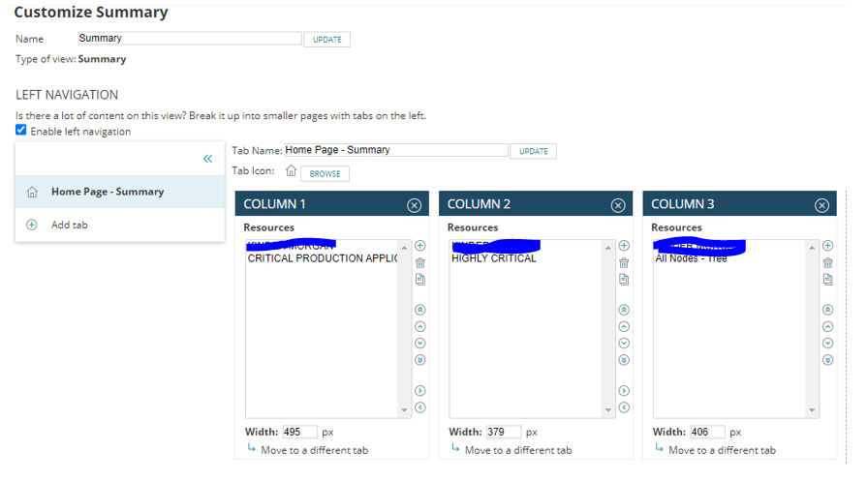The image size is (868, 481).
Task: Move Column 2 resource to left column
Action: click(x=624, y=407)
